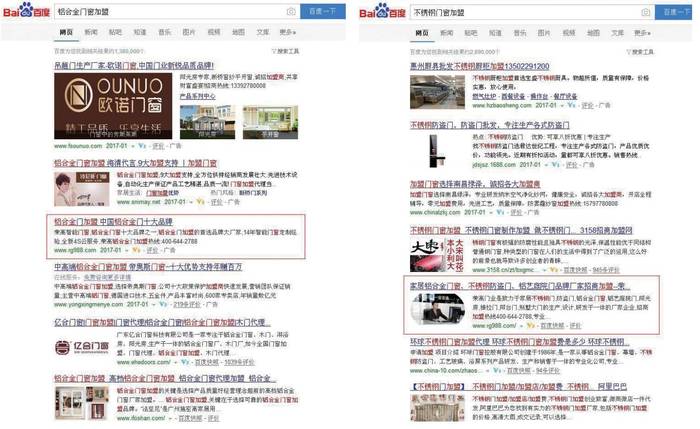Screen dimensions: 700x429
Task: Click the V1 badge beside www.hzbaosheng.com
Action: [x=571, y=105]
